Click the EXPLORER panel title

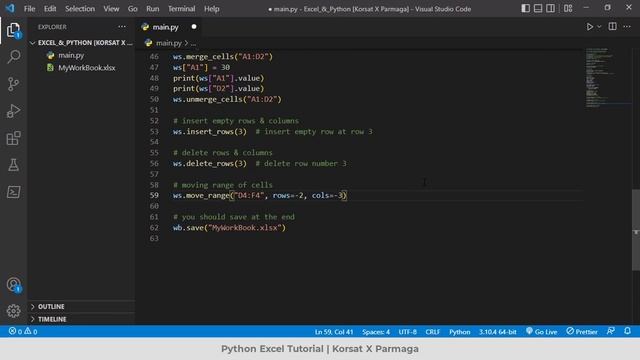(52, 27)
